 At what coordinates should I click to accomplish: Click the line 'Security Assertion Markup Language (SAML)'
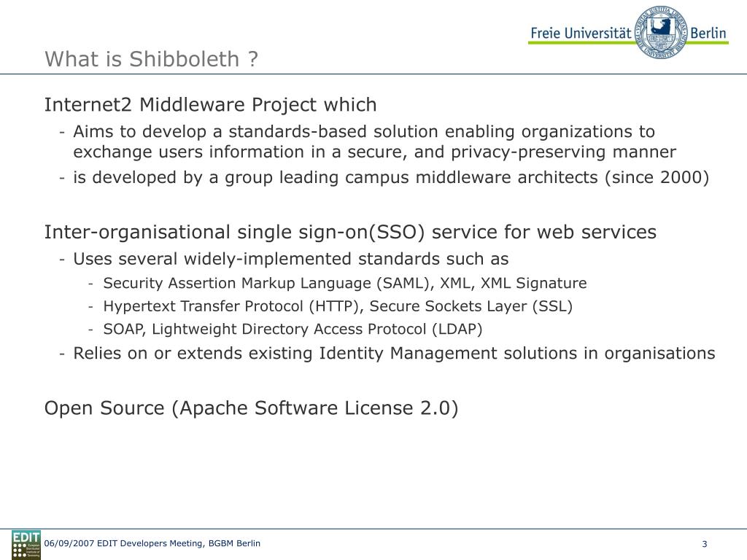[x=345, y=283]
